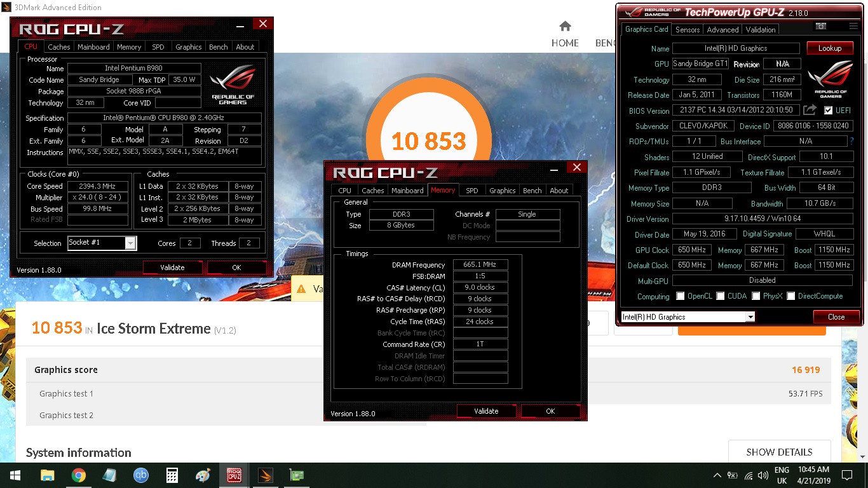Click the 16 919 graphics score value
This screenshot has height=488, width=868.
pyautogui.click(x=806, y=370)
